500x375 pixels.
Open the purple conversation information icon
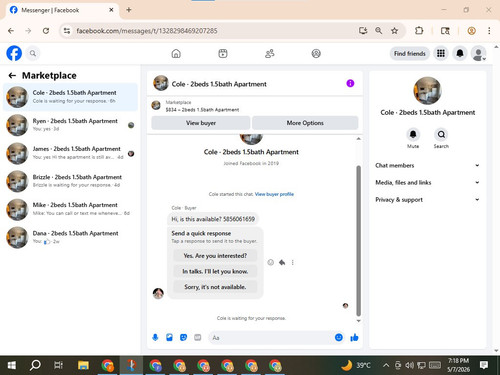pos(350,83)
